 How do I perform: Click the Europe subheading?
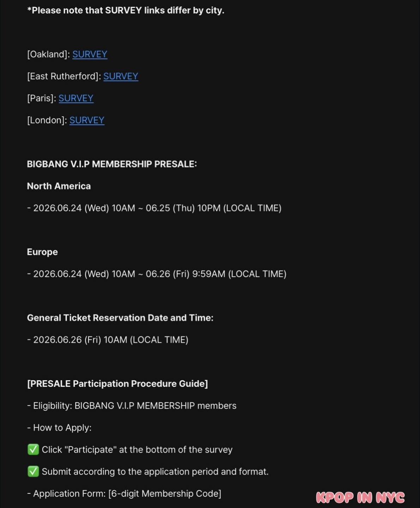click(42, 252)
